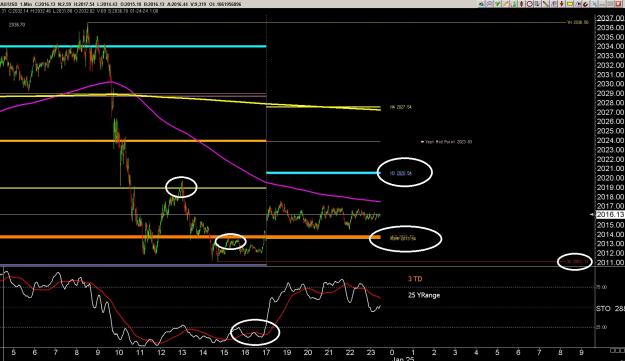Select the diagonal line drawing tool
Image resolution: width=625 pixels, height=361 pixels.
[x=546, y=4]
